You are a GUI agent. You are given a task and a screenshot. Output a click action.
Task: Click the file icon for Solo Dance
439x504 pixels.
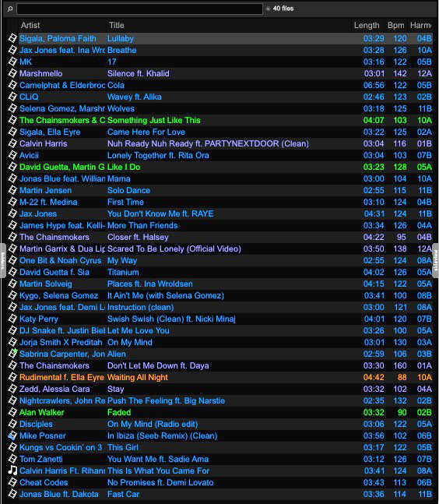[x=12, y=190]
